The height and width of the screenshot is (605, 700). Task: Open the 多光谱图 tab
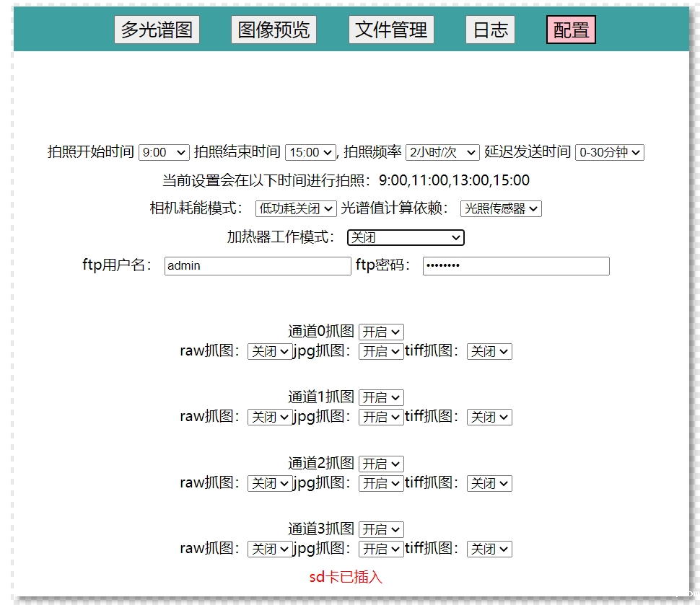coord(157,30)
